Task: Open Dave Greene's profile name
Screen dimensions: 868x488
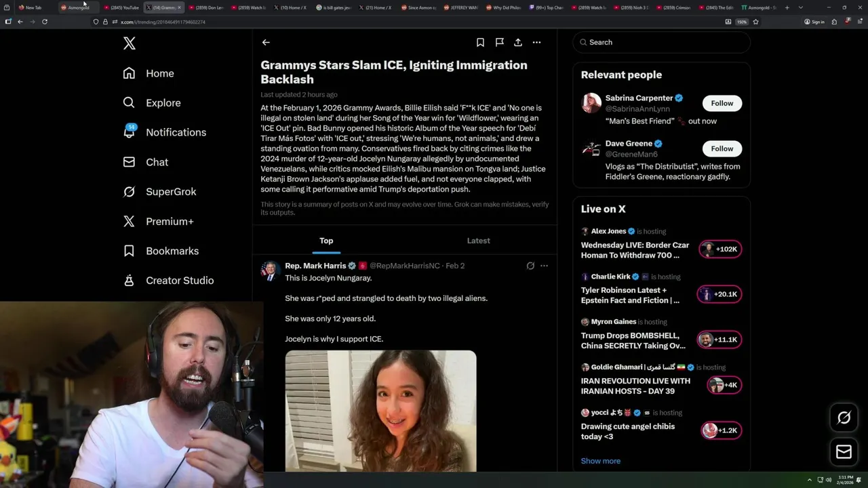Action: (629, 144)
